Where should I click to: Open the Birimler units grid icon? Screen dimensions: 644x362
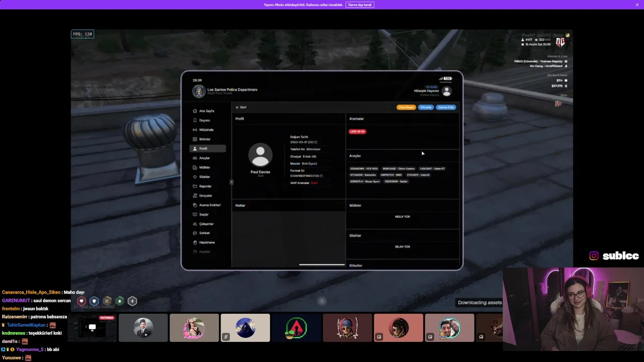tap(195, 139)
